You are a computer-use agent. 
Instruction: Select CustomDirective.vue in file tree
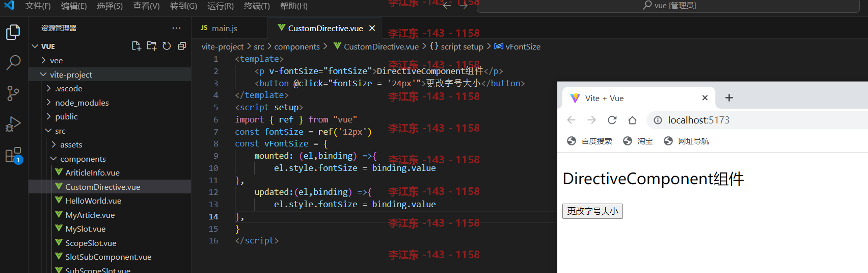click(x=110, y=187)
